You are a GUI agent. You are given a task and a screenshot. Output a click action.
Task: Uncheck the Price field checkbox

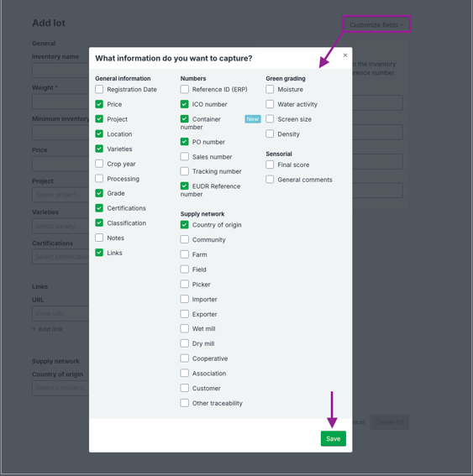tap(99, 104)
